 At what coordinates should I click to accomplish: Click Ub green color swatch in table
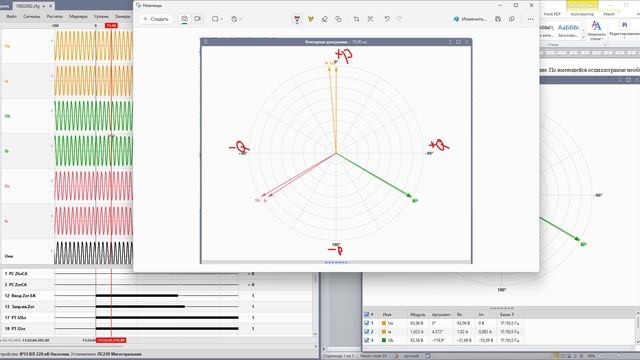pos(384,340)
